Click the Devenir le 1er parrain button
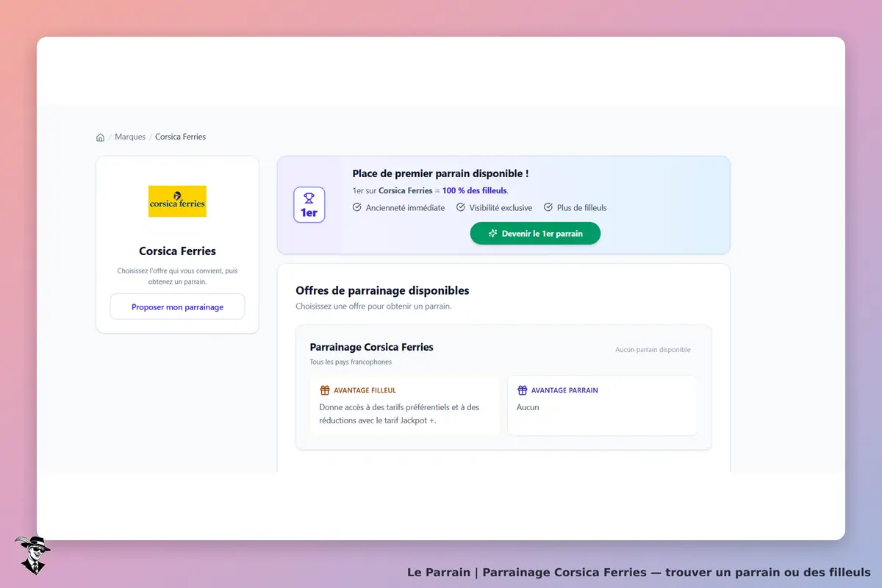 [535, 234]
